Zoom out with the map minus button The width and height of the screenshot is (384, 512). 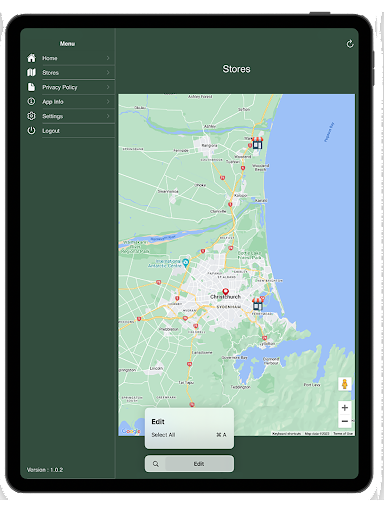point(345,421)
